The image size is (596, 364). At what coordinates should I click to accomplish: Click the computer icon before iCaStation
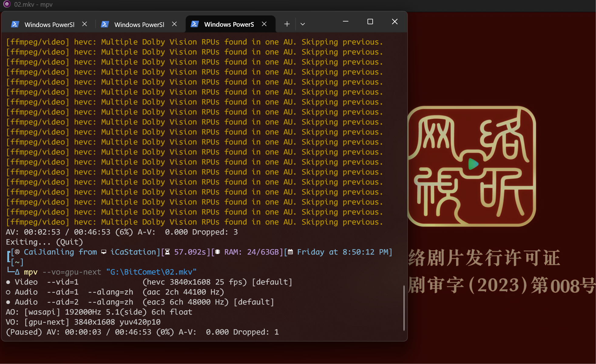[104, 252]
